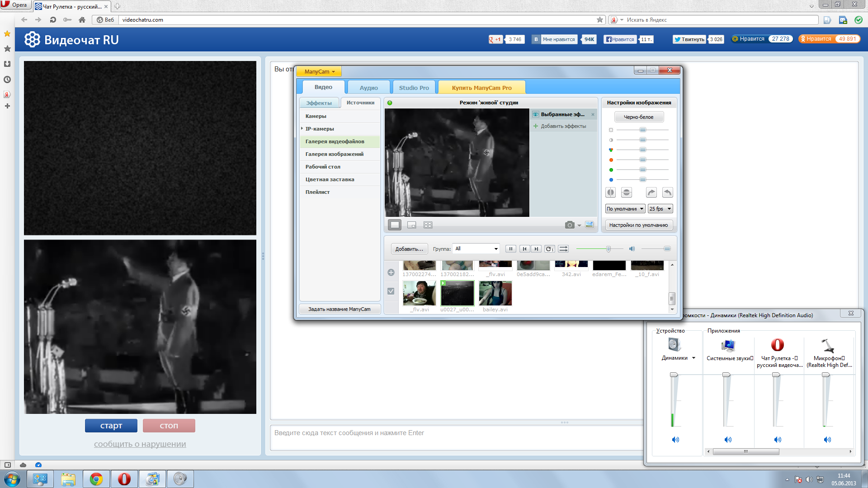Switch to the Studio Pro tab
Viewport: 868px width, 488px height.
(x=414, y=88)
